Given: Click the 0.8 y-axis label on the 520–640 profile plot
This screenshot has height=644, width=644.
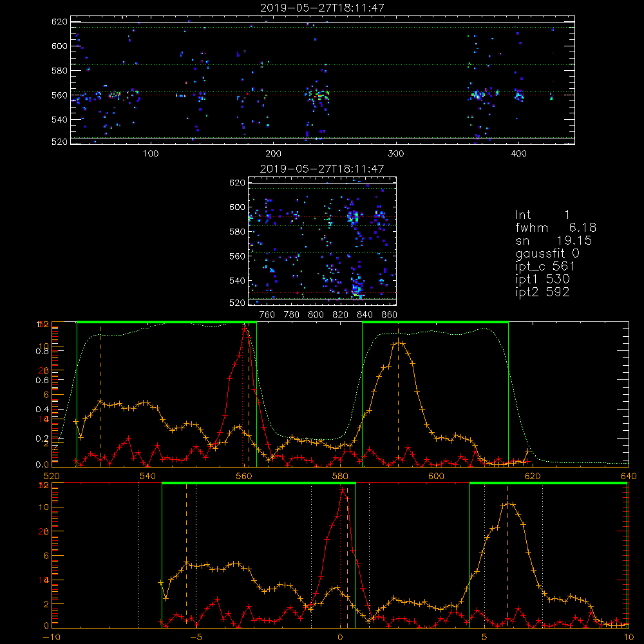Looking at the screenshot, I should [42, 352].
